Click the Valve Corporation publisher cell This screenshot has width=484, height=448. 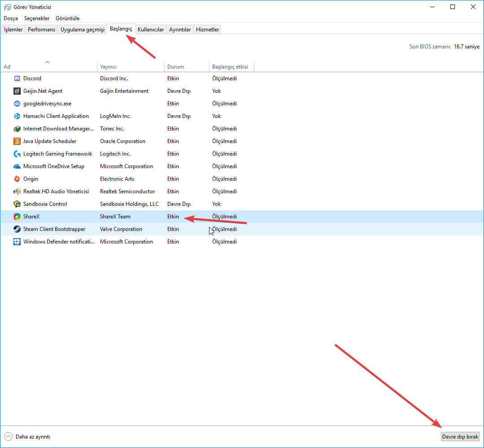(x=121, y=229)
